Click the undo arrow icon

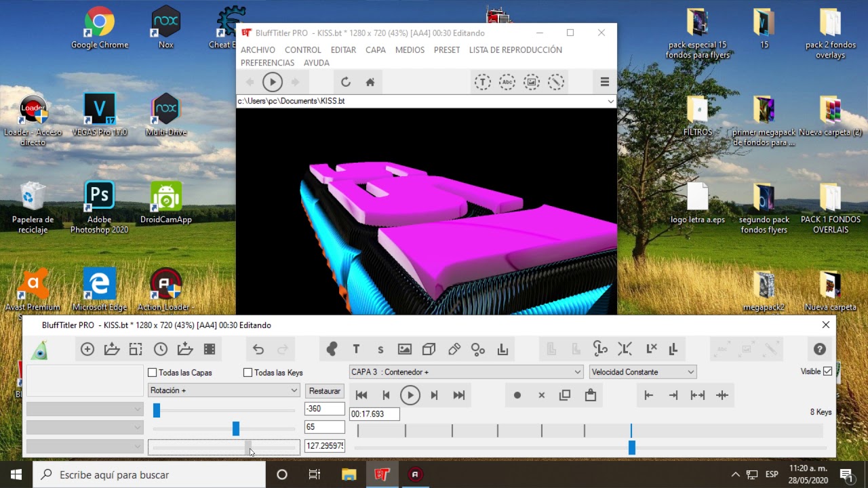click(258, 349)
